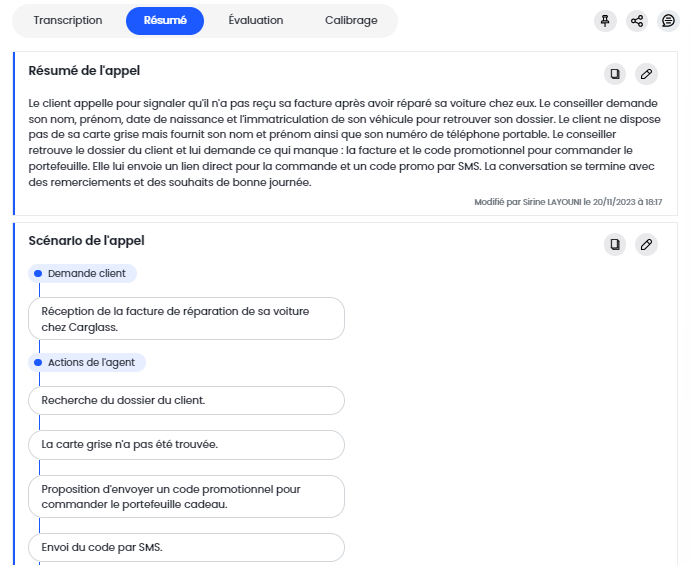Click the share icon
This screenshot has width=691, height=565.
point(637,21)
